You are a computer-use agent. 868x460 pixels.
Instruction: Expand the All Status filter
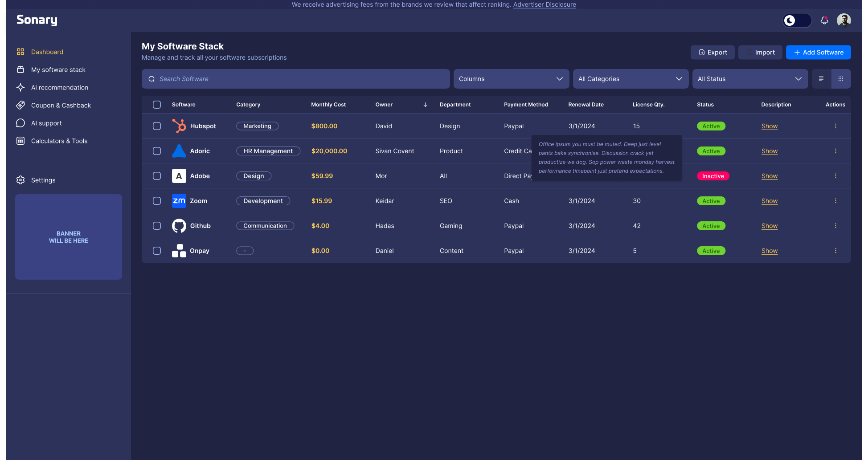(x=750, y=79)
